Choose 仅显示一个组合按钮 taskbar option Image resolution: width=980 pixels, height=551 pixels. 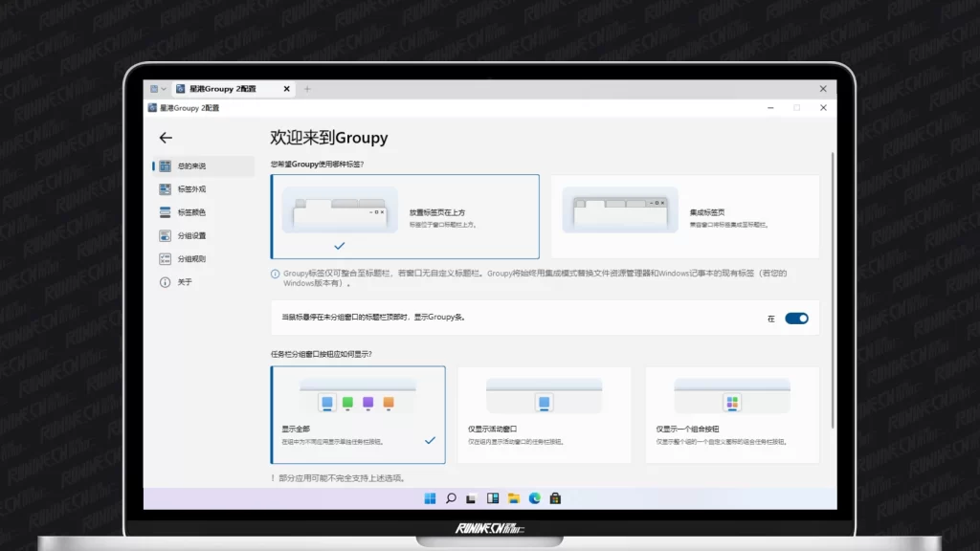coord(731,414)
